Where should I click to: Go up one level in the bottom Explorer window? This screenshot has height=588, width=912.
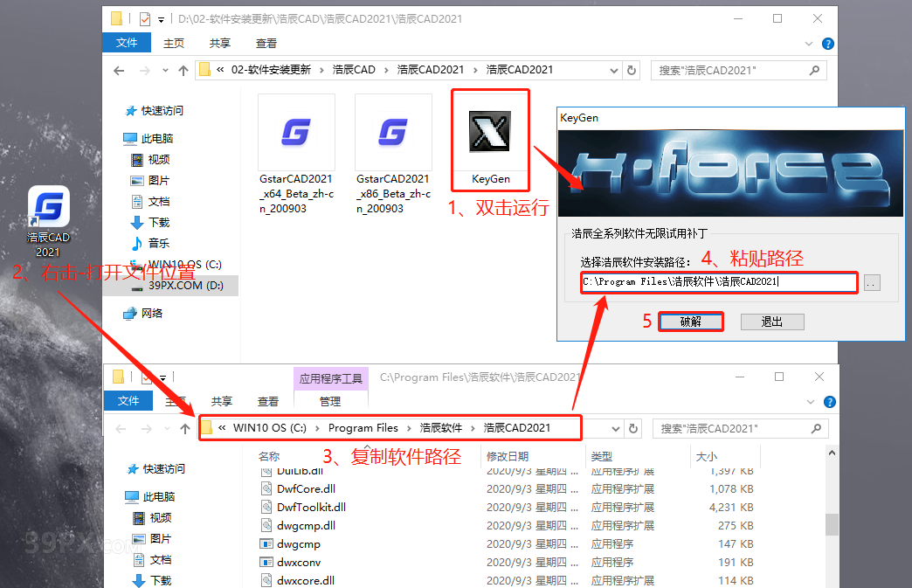click(x=185, y=429)
